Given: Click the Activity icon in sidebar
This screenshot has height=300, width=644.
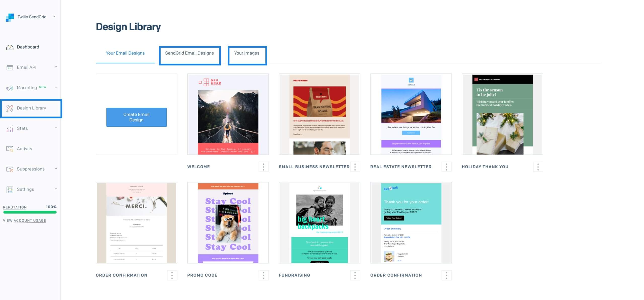Looking at the screenshot, I should 10,149.
